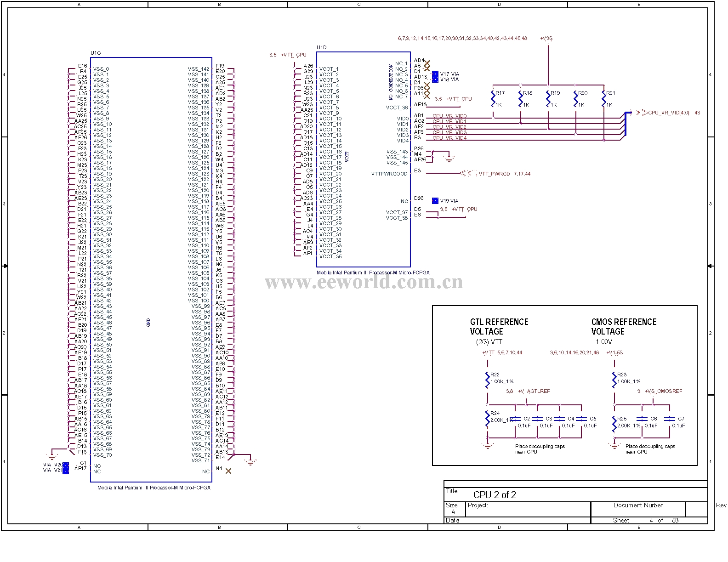Select resistor R17 symbol
The height and width of the screenshot is (562, 728).
click(x=493, y=99)
